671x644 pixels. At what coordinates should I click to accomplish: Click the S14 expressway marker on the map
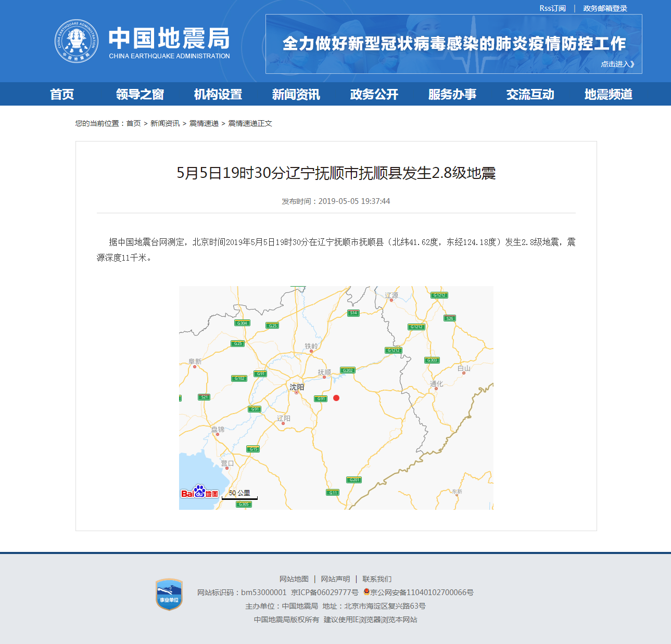click(x=353, y=313)
